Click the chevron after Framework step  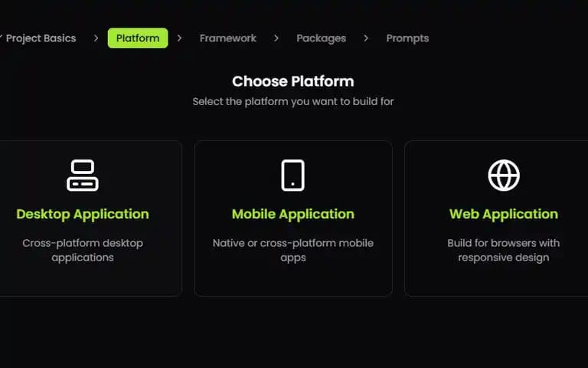pyautogui.click(x=276, y=38)
